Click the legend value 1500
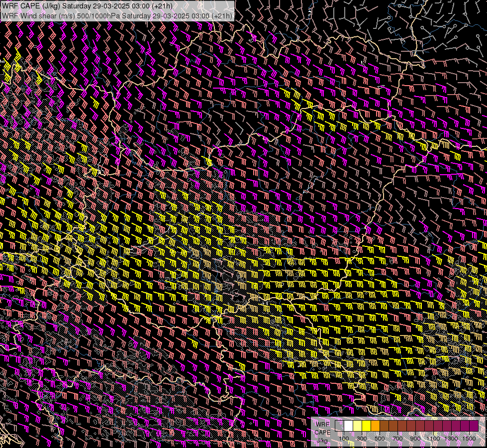 469,439
